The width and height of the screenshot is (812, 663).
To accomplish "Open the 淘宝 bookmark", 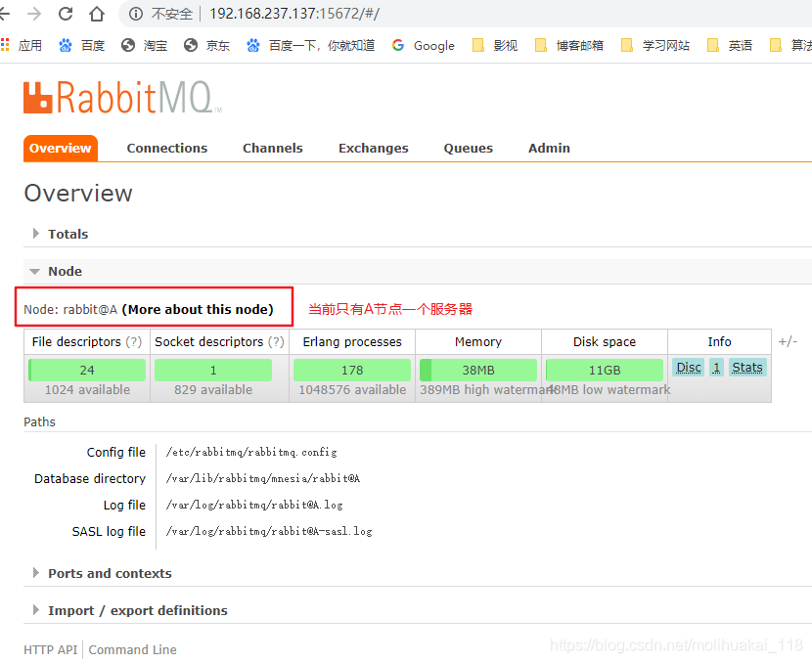I will tap(144, 46).
